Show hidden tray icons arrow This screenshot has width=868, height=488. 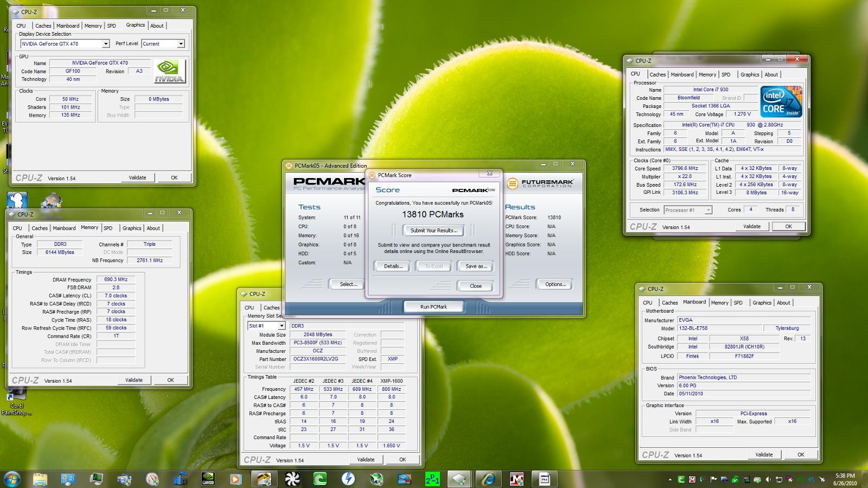point(670,479)
